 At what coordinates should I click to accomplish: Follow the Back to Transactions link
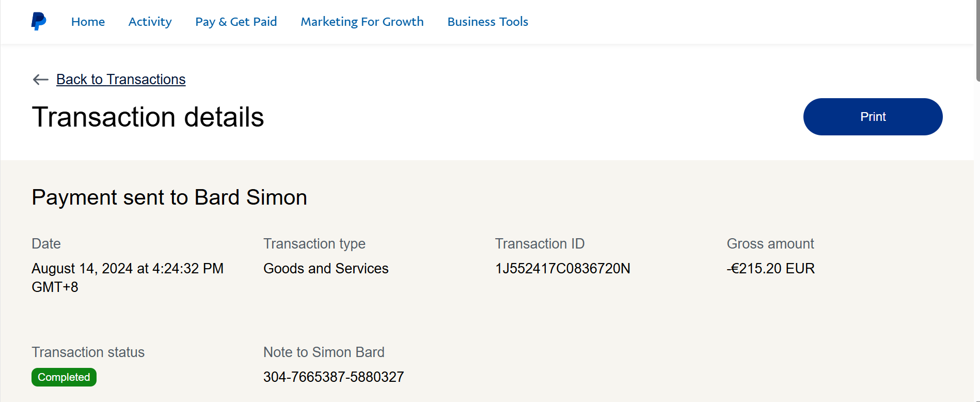[121, 80]
